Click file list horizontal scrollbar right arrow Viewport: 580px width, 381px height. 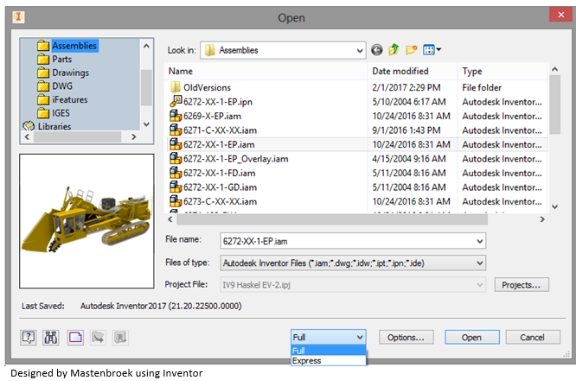[542, 219]
